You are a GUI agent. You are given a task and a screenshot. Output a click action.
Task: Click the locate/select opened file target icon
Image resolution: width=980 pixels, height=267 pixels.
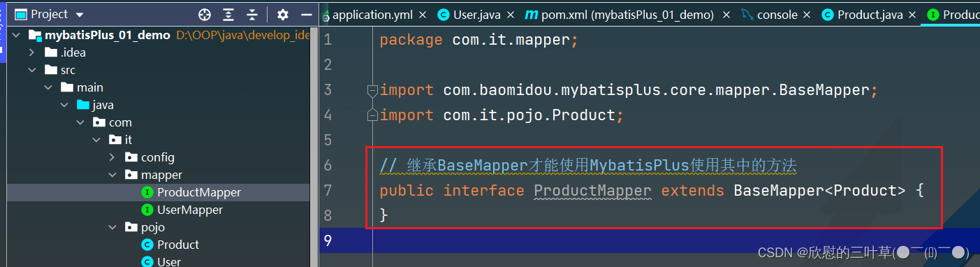pos(205,15)
